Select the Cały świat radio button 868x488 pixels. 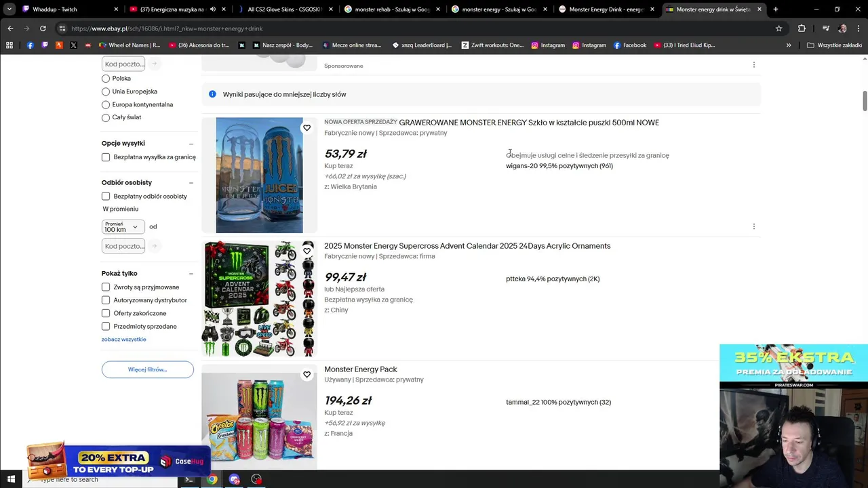click(106, 117)
